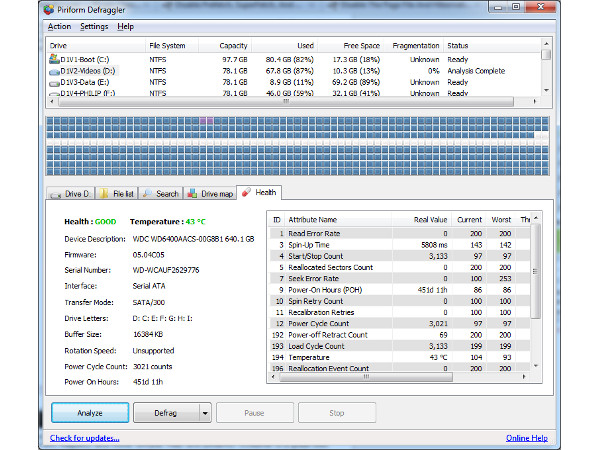Sort drives by File System column header
600x450 pixels.
[x=172, y=46]
